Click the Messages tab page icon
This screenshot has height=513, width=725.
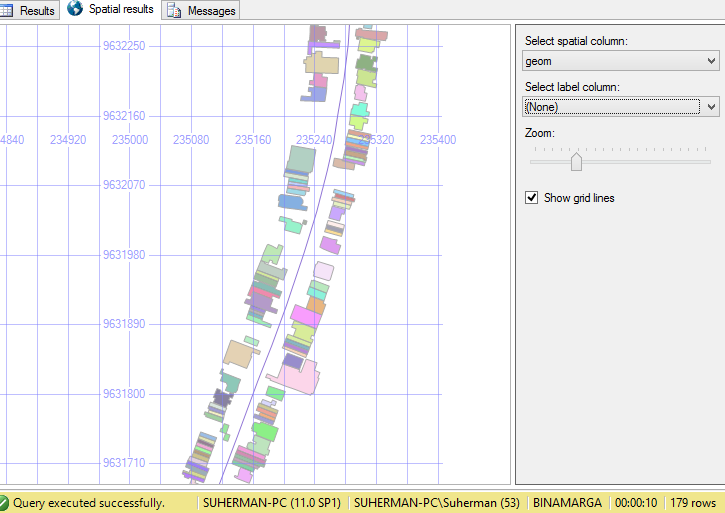174,11
